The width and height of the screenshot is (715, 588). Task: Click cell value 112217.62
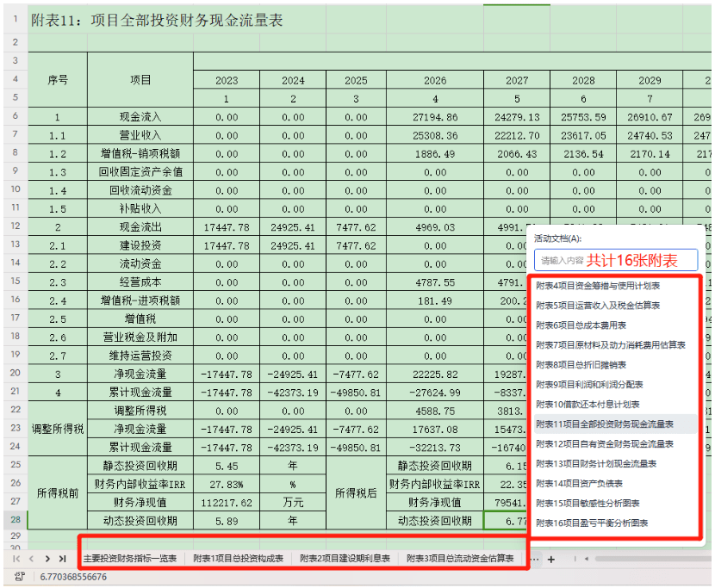click(227, 503)
